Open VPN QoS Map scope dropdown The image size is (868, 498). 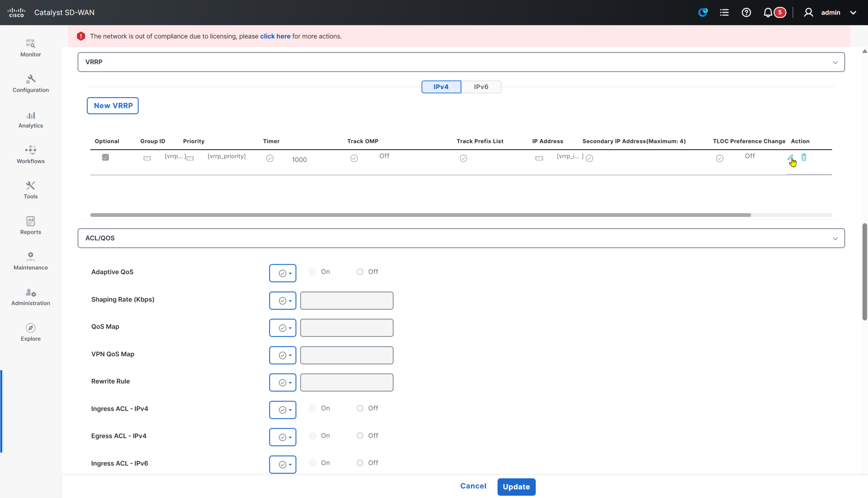click(x=283, y=355)
